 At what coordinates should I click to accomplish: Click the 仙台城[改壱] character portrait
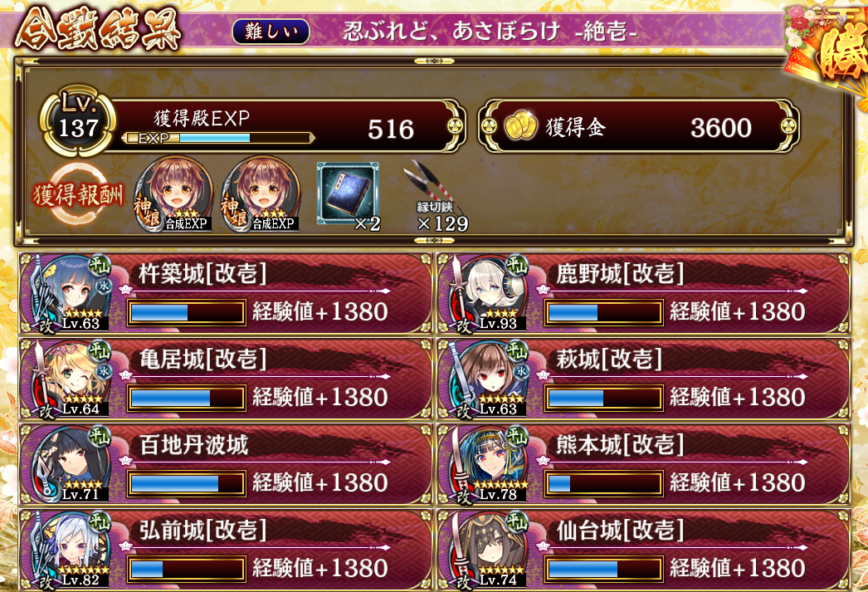click(x=488, y=550)
